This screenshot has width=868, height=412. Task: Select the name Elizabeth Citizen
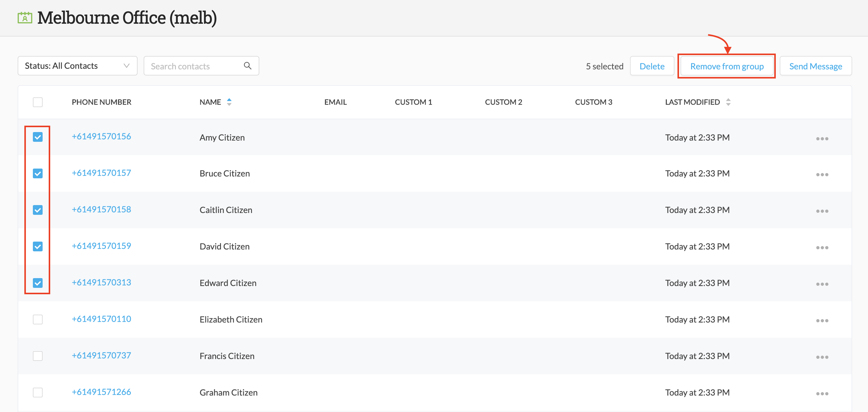231,319
